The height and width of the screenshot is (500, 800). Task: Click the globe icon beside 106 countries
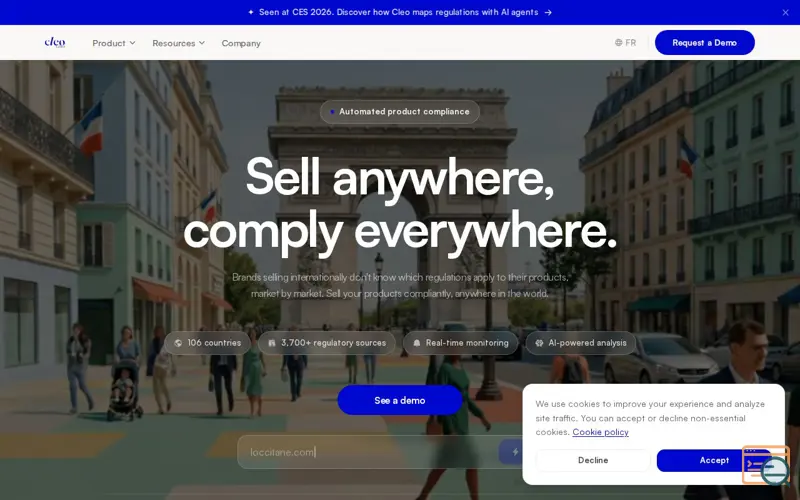[178, 343]
